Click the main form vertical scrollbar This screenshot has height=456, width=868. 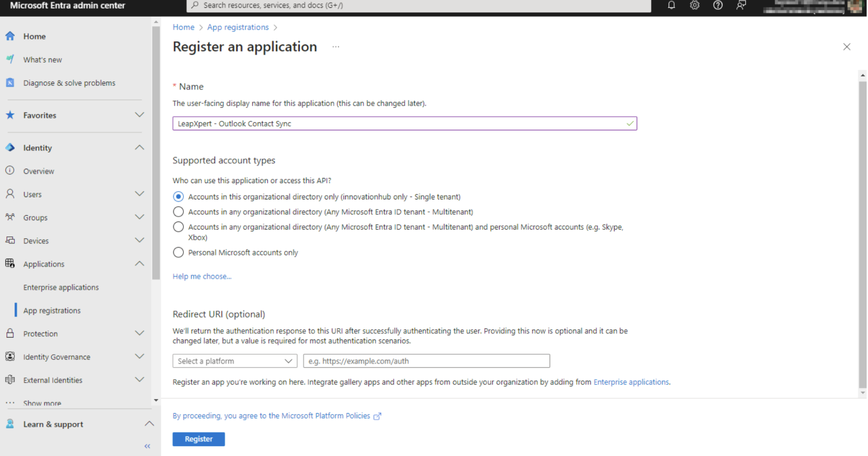tap(863, 234)
